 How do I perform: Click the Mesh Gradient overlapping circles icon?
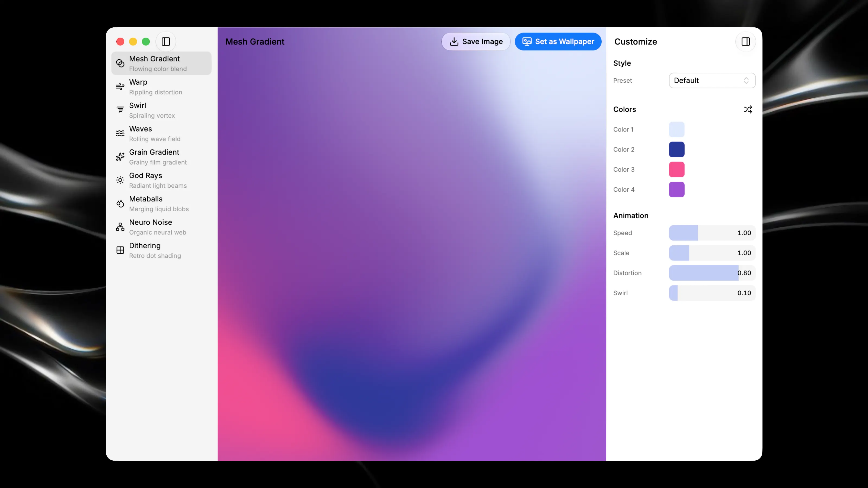(x=120, y=63)
